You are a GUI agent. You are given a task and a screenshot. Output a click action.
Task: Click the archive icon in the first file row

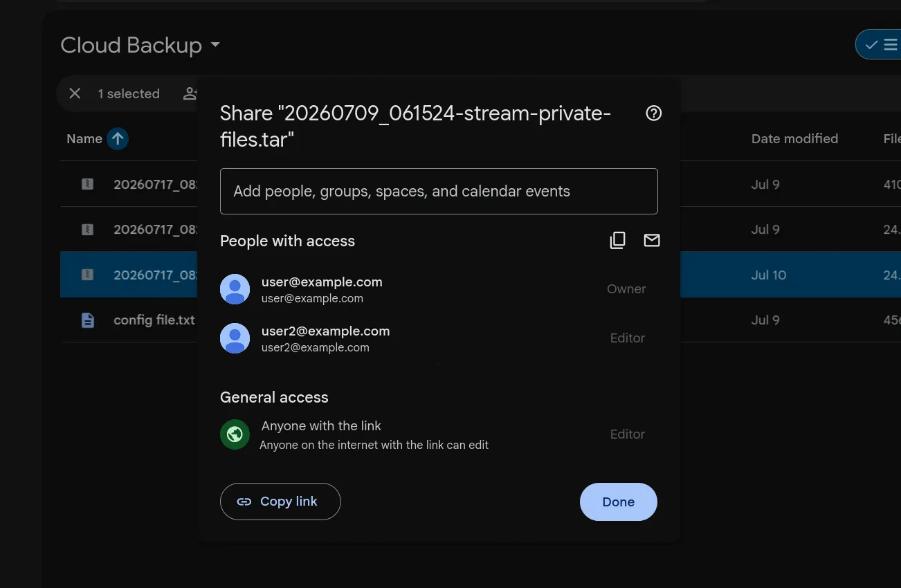[87, 184]
